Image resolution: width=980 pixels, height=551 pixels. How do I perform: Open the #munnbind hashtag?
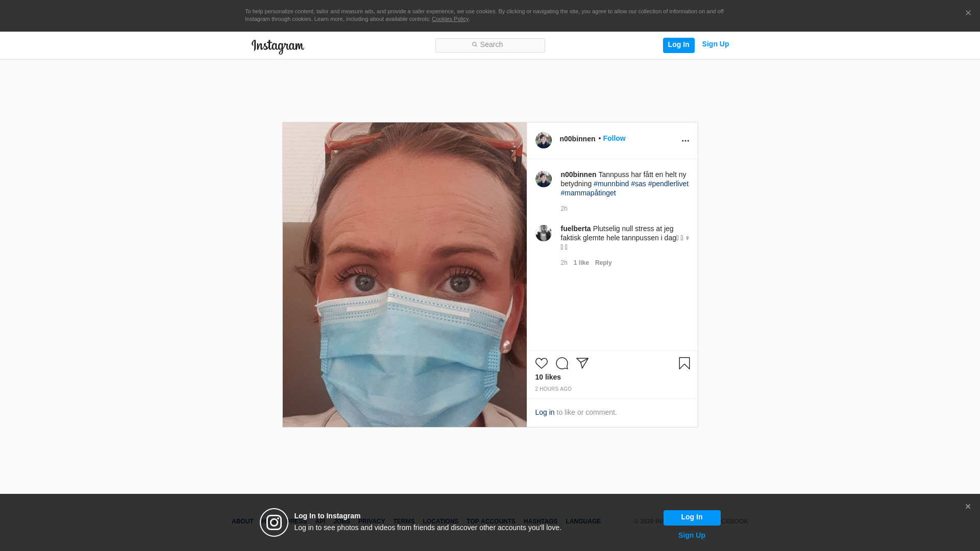(611, 184)
